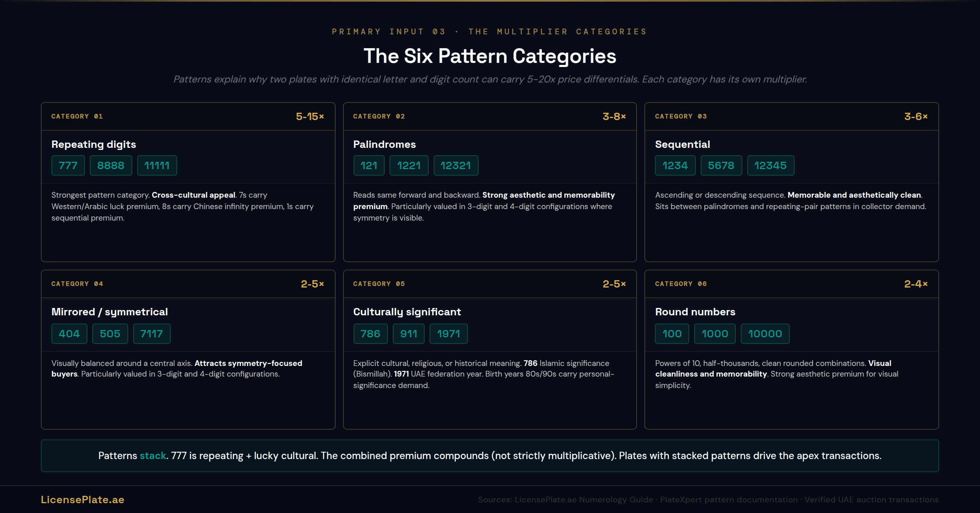980x513 pixels.
Task: Click the 1234 sequential chip
Action: [x=675, y=165]
